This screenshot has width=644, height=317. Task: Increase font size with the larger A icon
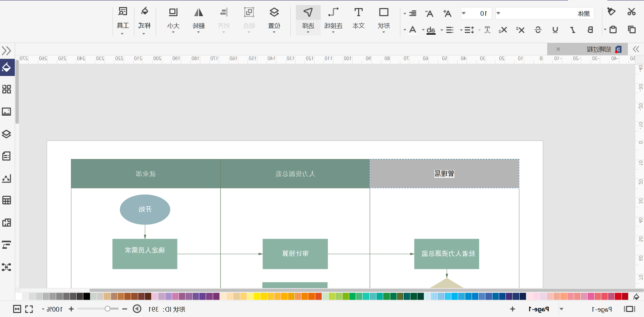(447, 13)
